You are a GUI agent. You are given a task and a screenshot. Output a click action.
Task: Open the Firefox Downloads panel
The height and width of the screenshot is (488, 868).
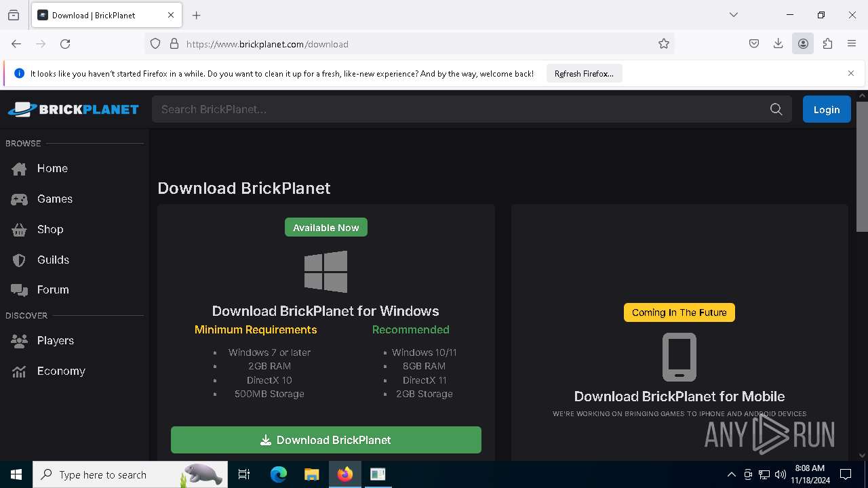click(778, 43)
